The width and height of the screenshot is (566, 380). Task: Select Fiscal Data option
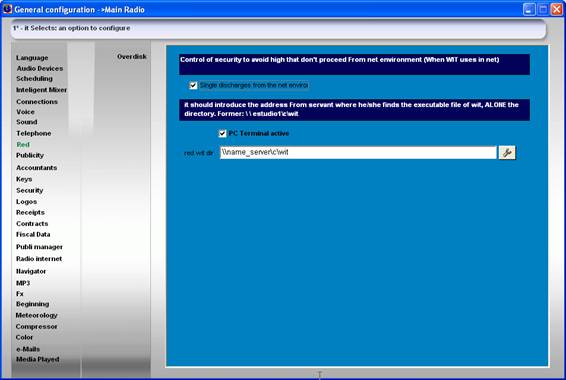pyautogui.click(x=33, y=235)
